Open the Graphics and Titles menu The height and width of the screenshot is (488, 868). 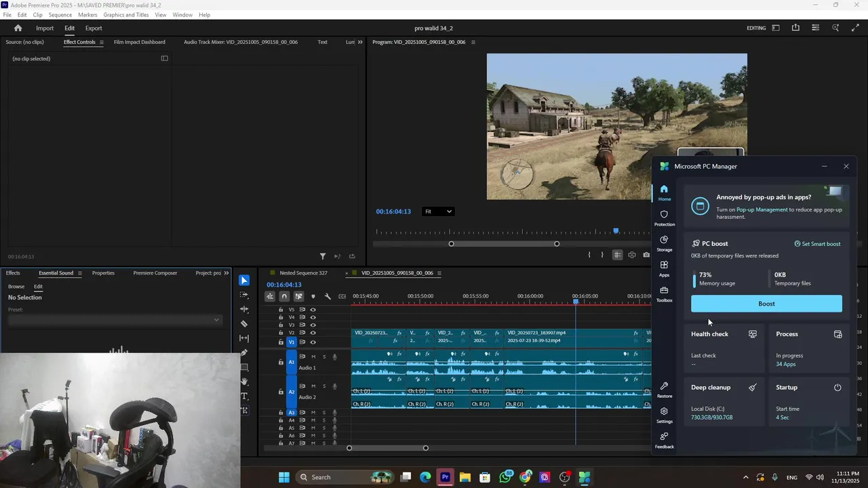[126, 15]
